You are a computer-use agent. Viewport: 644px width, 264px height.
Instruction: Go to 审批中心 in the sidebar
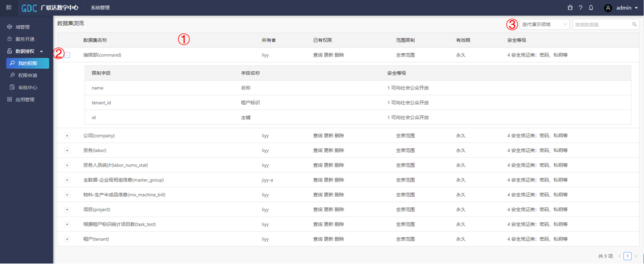27,87
